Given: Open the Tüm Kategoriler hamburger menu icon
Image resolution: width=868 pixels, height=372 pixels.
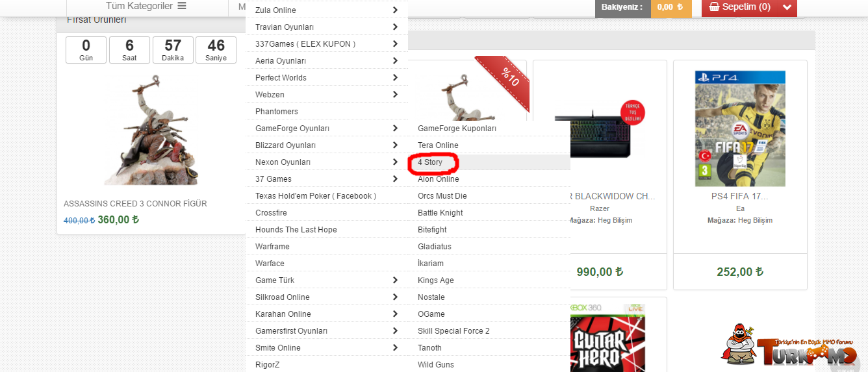Looking at the screenshot, I should point(181,6).
